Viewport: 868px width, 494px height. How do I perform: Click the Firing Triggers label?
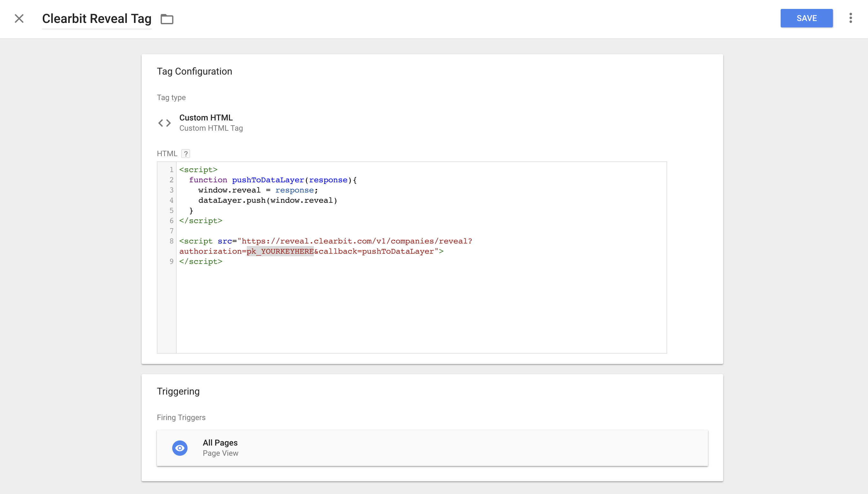pyautogui.click(x=181, y=418)
